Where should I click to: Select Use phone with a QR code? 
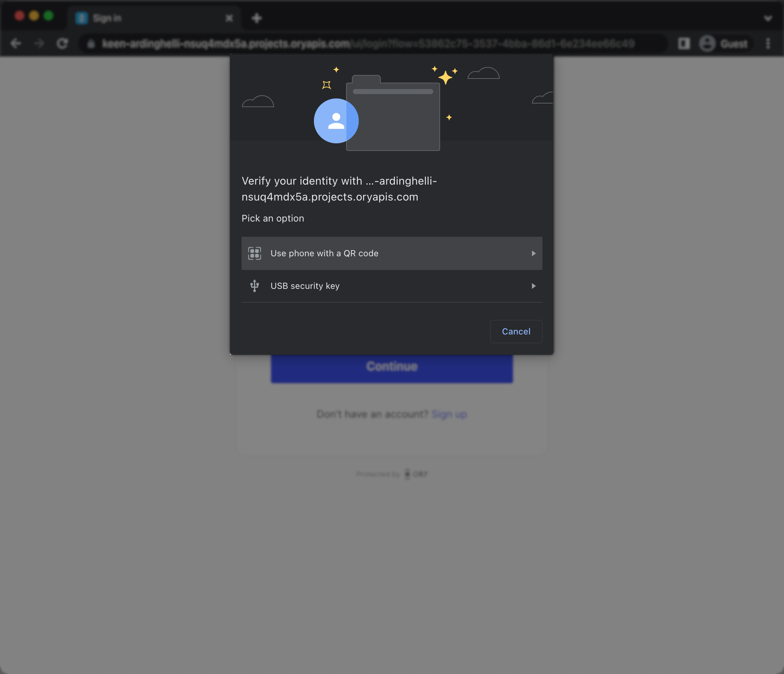(392, 253)
